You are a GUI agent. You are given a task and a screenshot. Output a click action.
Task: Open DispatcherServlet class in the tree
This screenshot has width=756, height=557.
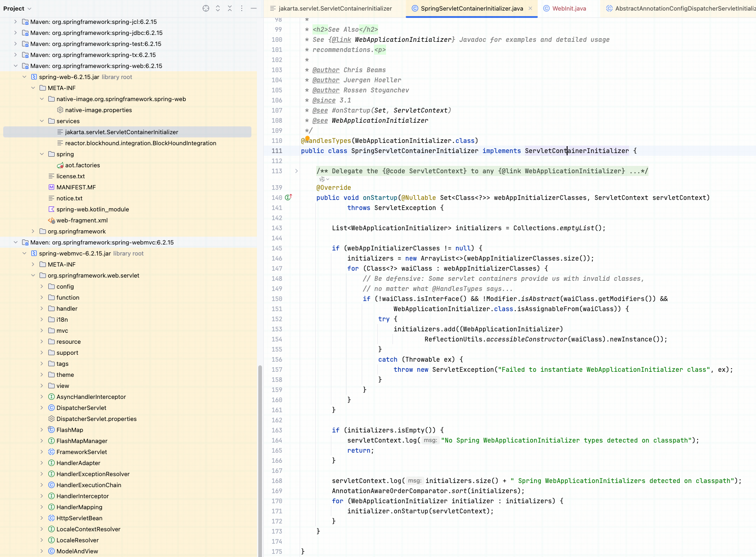click(81, 408)
